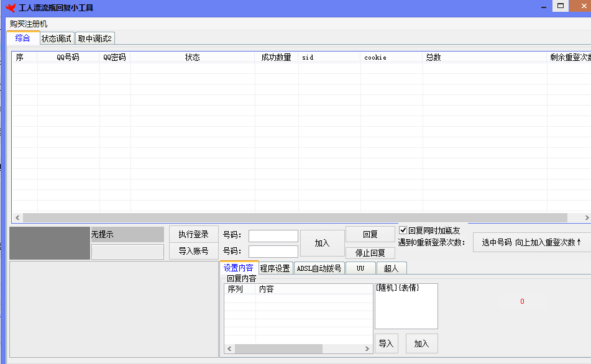Open the 购买注册机 menu

pos(29,24)
